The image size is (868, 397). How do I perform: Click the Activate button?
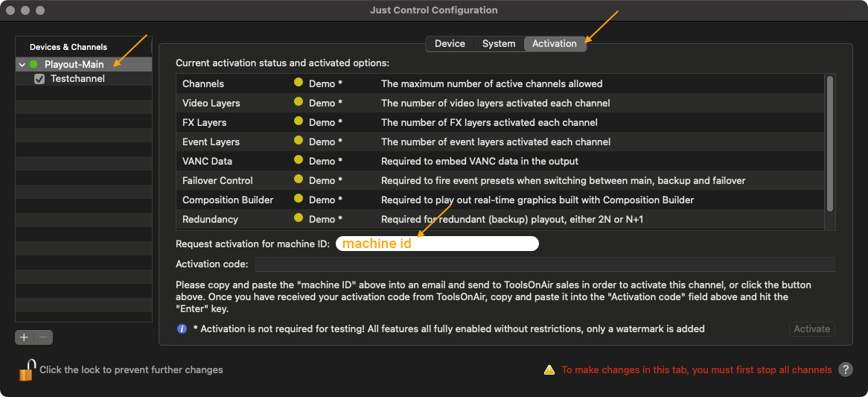click(812, 329)
